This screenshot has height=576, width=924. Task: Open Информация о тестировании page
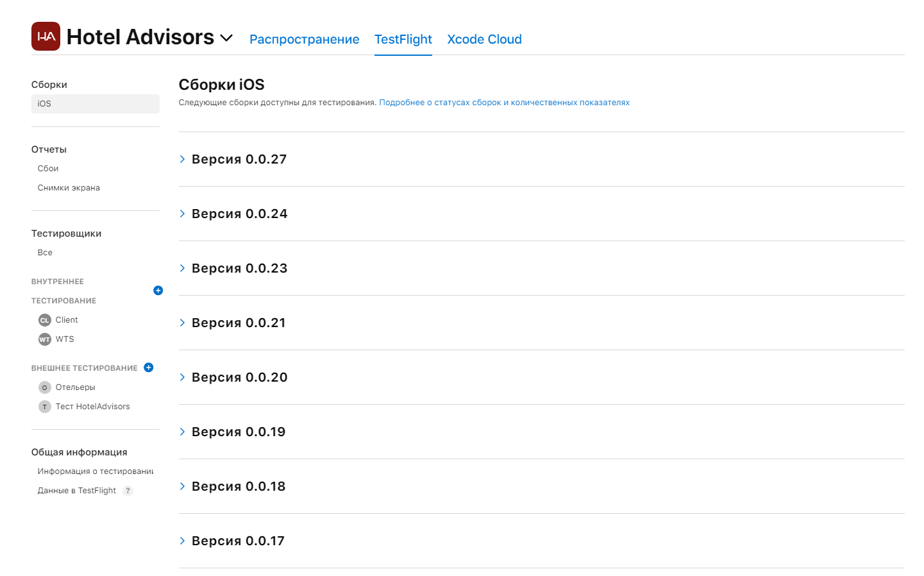click(96, 471)
